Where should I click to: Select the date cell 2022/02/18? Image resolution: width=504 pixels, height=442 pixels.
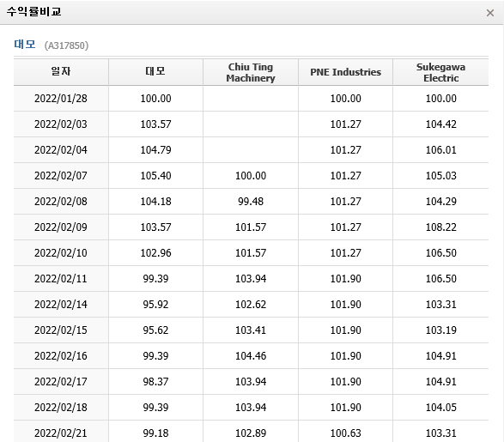point(61,407)
